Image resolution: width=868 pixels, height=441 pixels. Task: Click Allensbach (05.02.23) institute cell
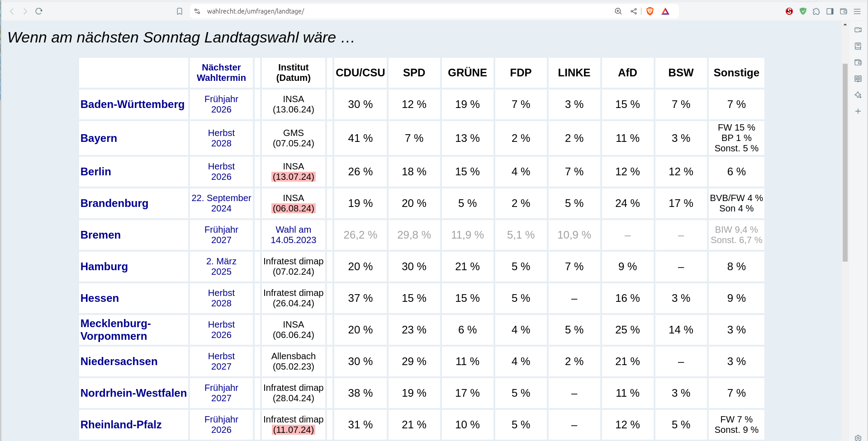click(294, 361)
